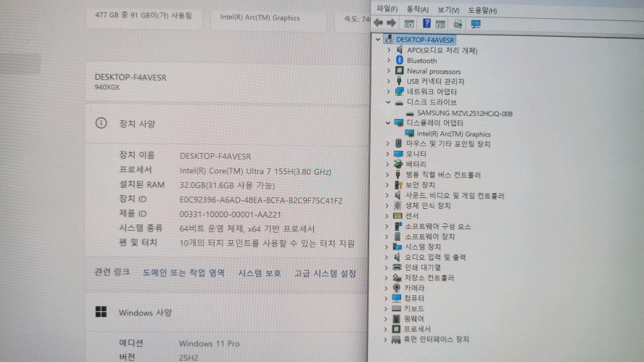644x362 pixels.
Task: Click the 보안 장치 key icon
Action: click(398, 185)
